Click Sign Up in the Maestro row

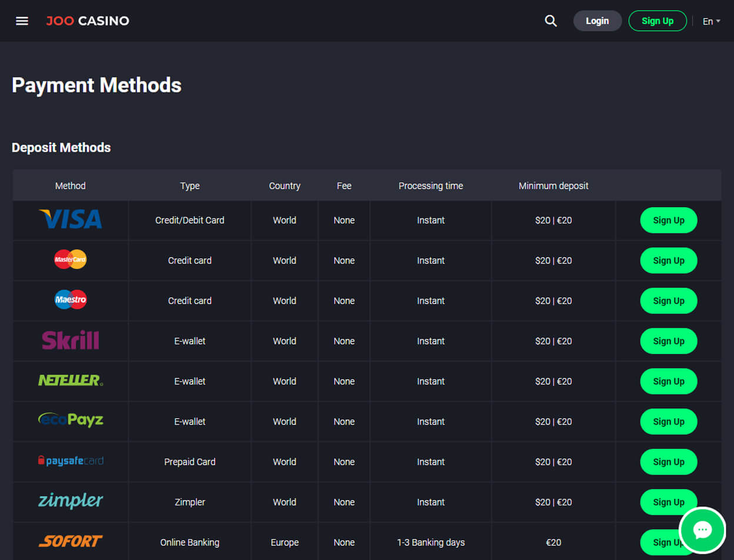pyautogui.click(x=669, y=301)
